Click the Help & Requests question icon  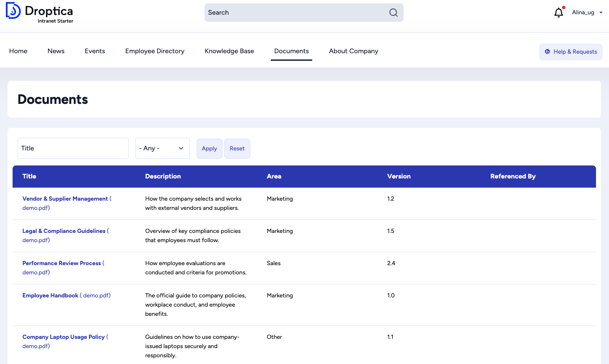tap(548, 52)
